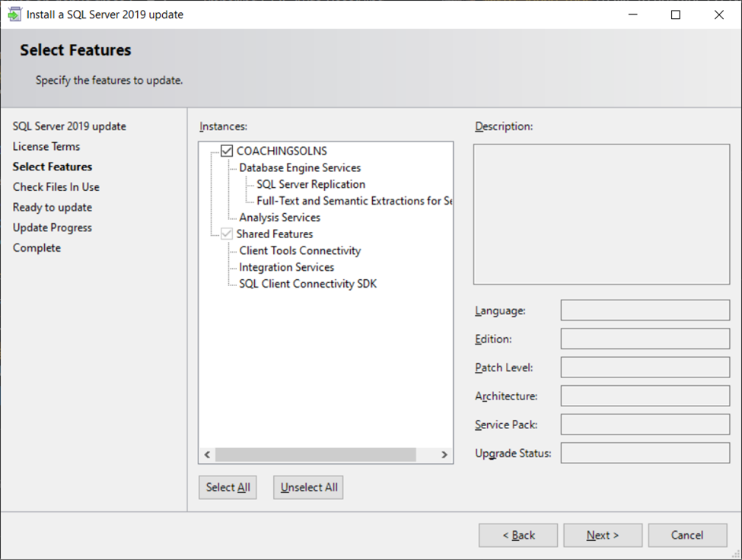742x560 pixels.
Task: Click into the Upgrade Status field
Action: click(x=645, y=453)
